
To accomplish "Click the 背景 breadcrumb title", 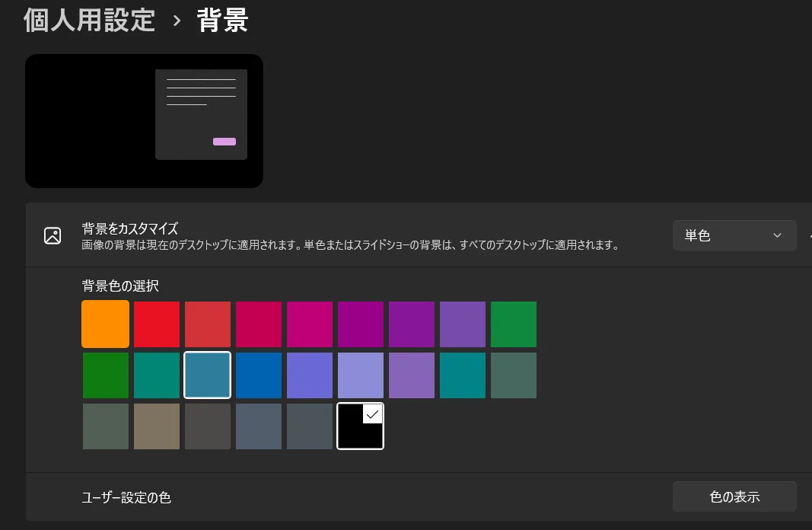I will coord(223,21).
